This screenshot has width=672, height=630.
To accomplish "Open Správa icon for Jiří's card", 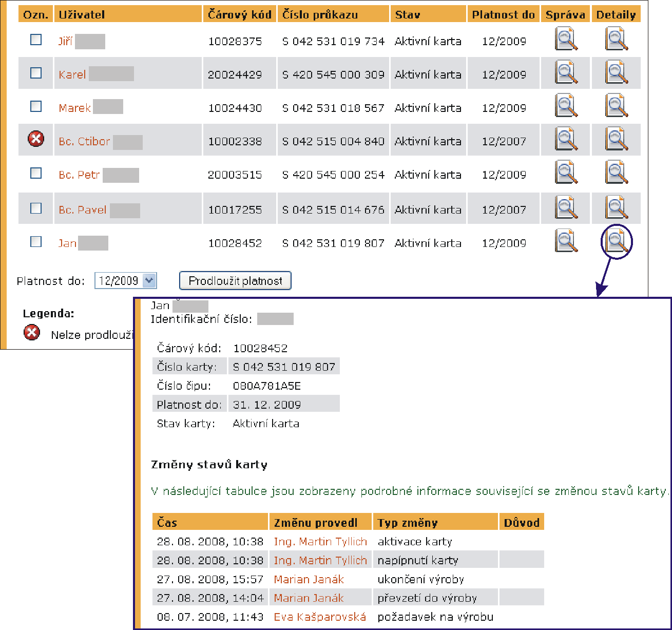I will (x=566, y=39).
